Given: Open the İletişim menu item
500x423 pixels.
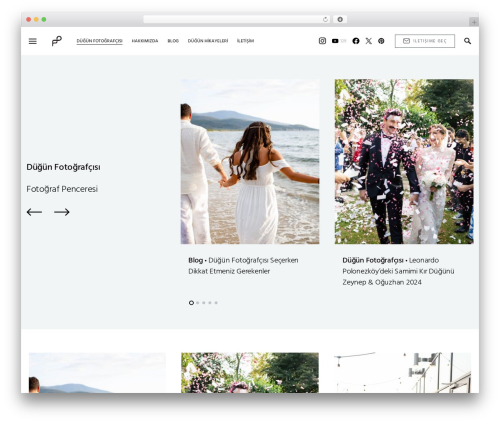Looking at the screenshot, I should click(x=245, y=41).
